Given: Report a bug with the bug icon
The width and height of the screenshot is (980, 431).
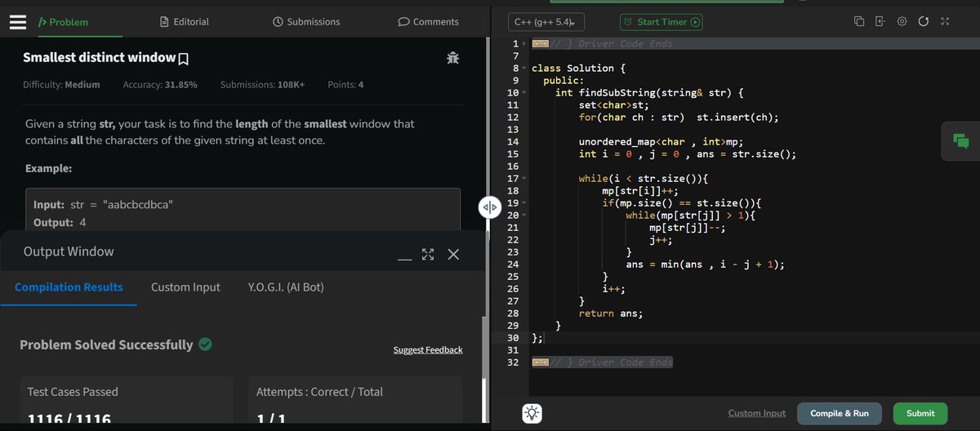Looking at the screenshot, I should pos(453,58).
